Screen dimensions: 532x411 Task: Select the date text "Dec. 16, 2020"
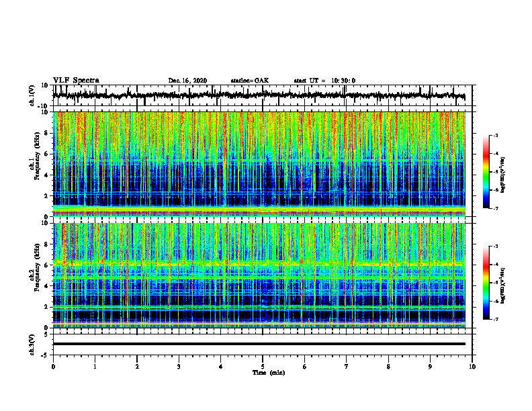click(x=187, y=81)
